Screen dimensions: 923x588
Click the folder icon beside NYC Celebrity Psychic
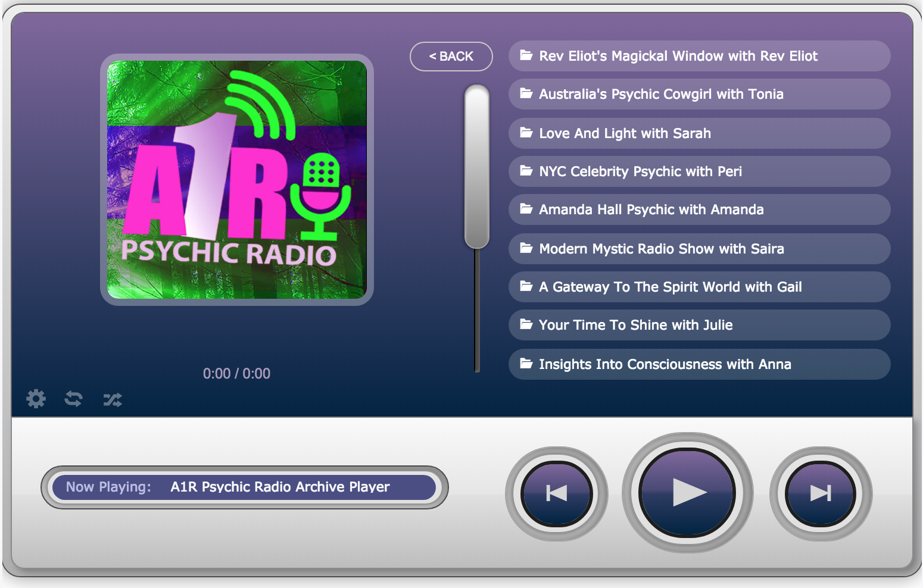(x=526, y=171)
